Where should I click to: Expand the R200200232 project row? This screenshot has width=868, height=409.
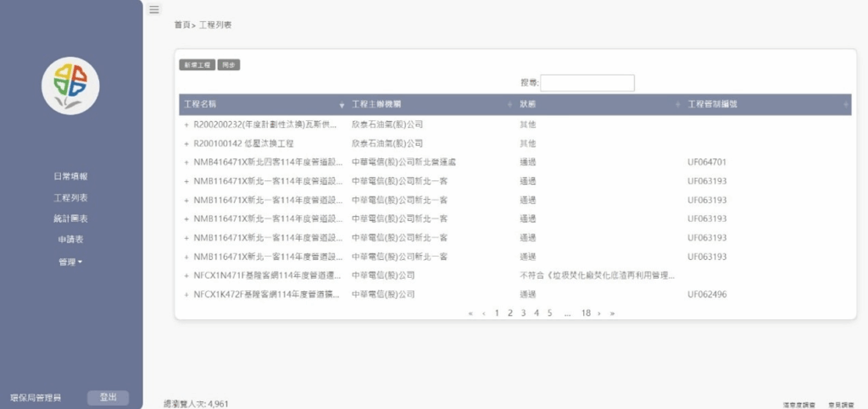pos(186,124)
